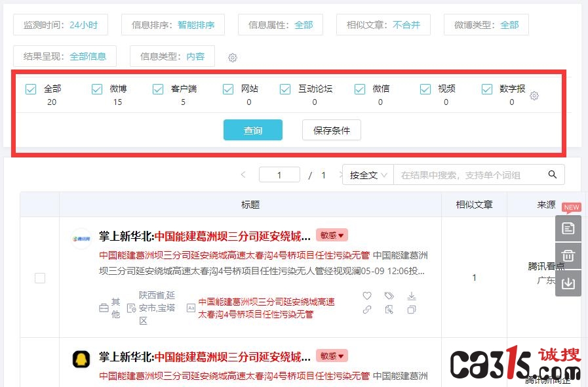Open filter settings gear next to 信息类型

[x=233, y=58]
